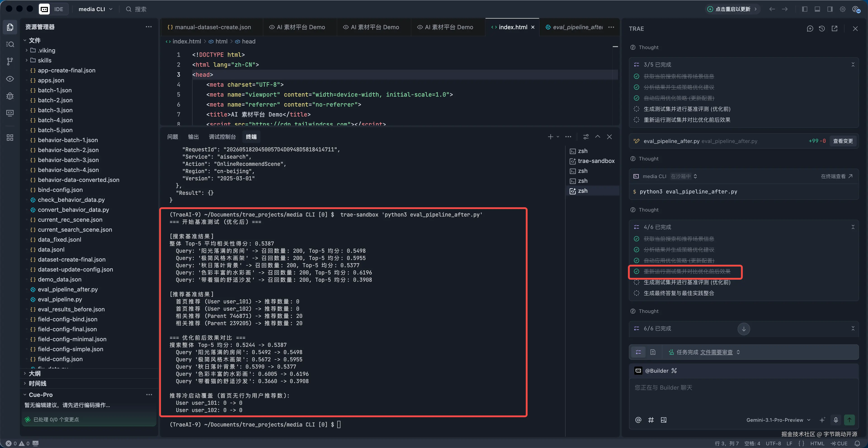Go forward with the right arrow
The width and height of the screenshot is (868, 448).
(x=785, y=9)
